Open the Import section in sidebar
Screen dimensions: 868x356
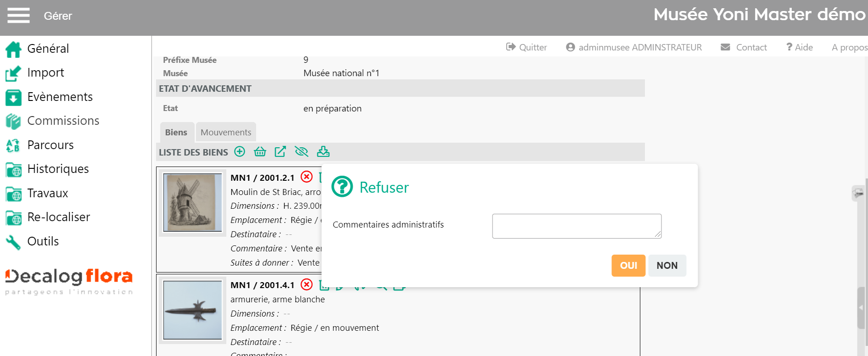(45, 72)
